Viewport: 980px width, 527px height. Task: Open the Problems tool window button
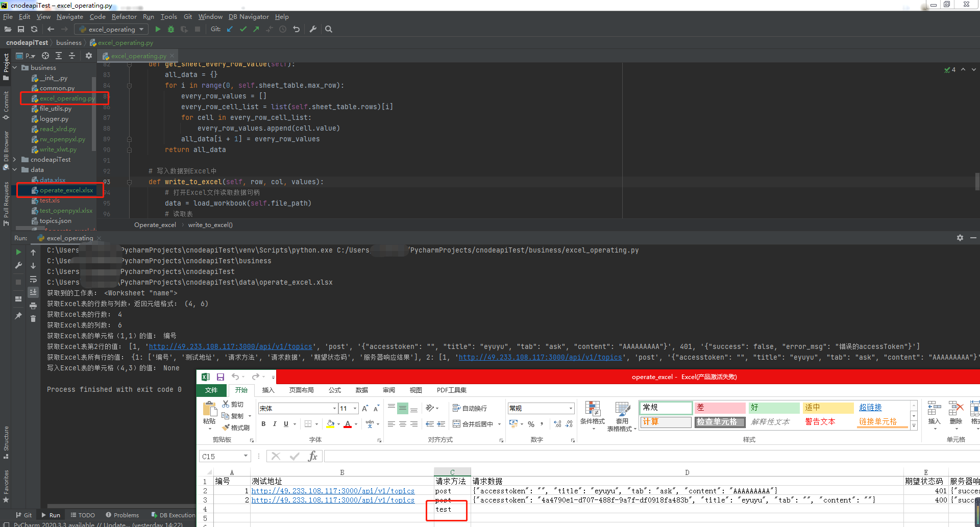coord(122,515)
